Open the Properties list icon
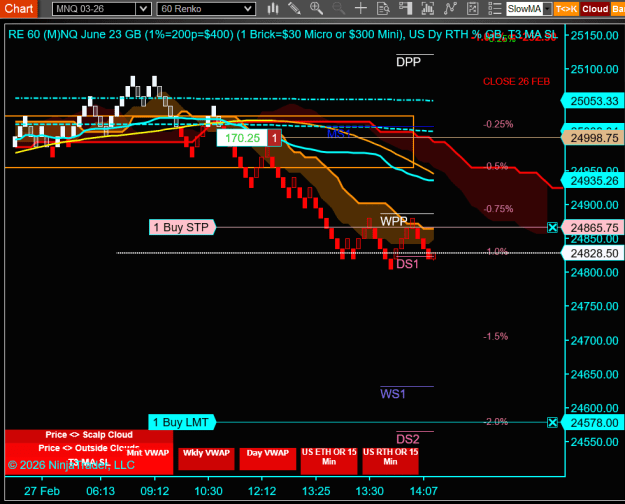625x504 pixels. click(x=495, y=8)
